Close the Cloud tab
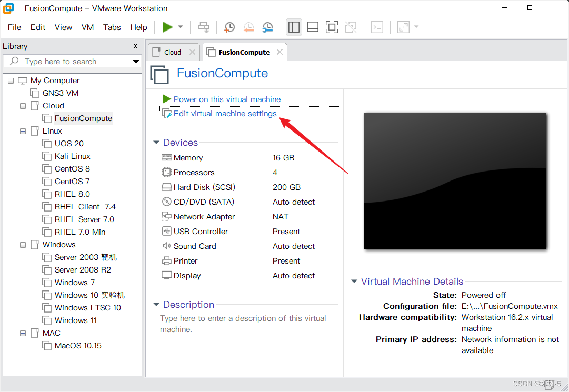The width and height of the screenshot is (569, 392). coord(192,52)
